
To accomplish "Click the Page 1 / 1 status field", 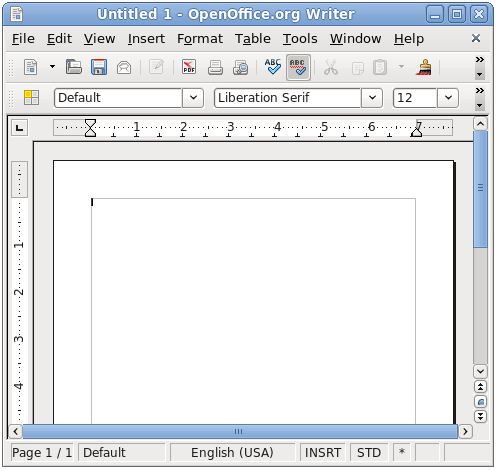I will coord(42,452).
